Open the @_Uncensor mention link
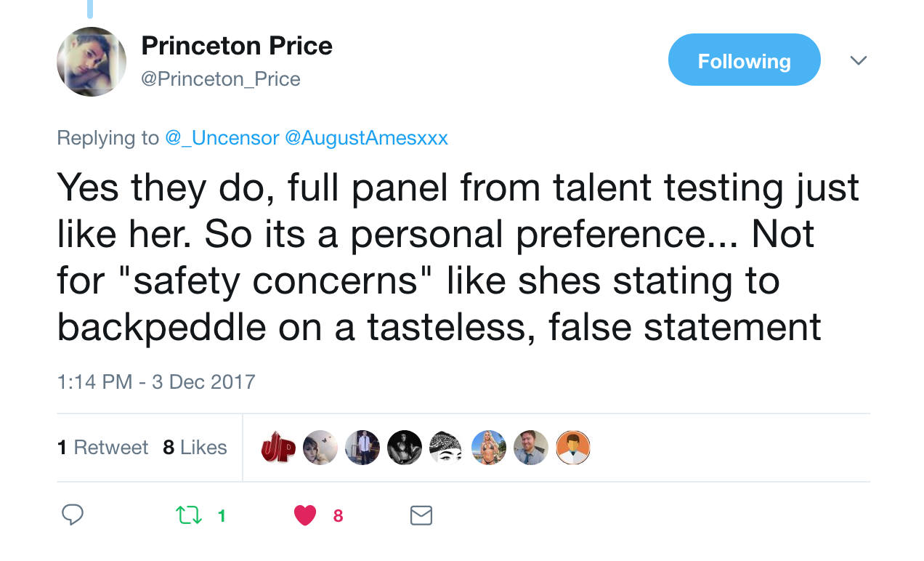 (x=222, y=137)
